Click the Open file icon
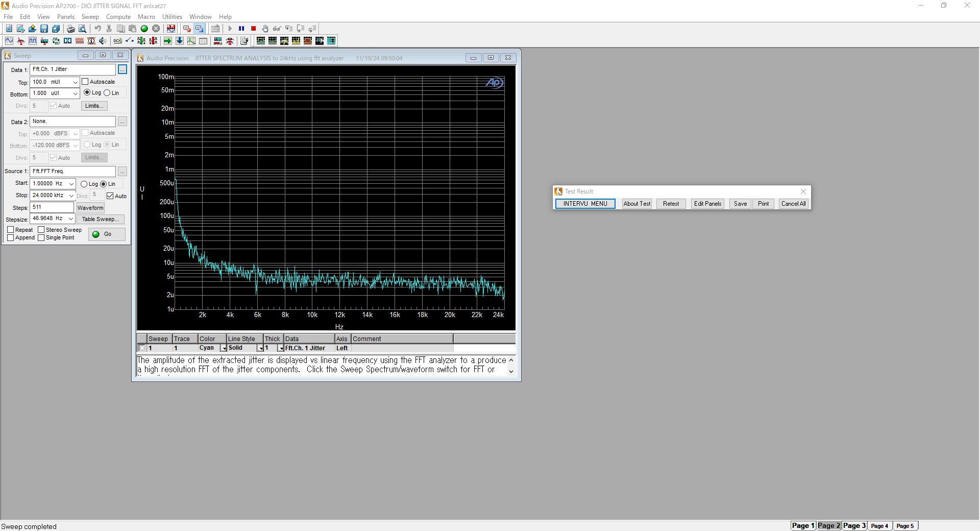This screenshot has height=531, width=980. click(x=32, y=29)
